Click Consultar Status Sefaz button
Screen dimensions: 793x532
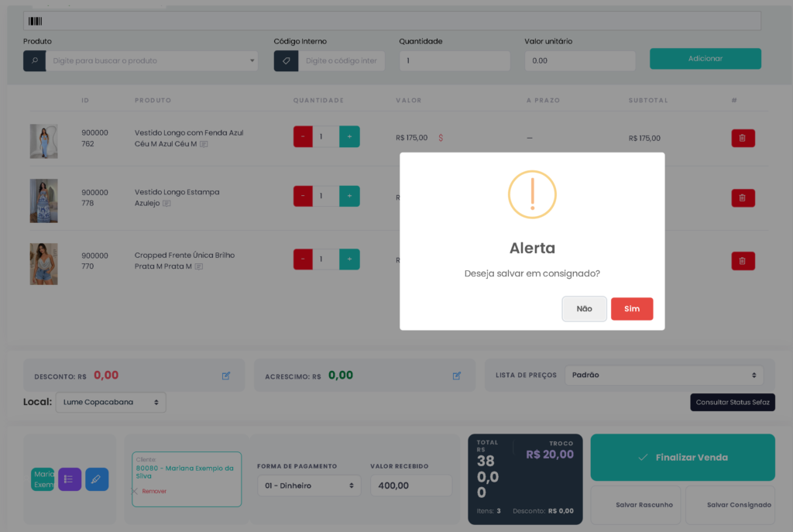point(733,403)
